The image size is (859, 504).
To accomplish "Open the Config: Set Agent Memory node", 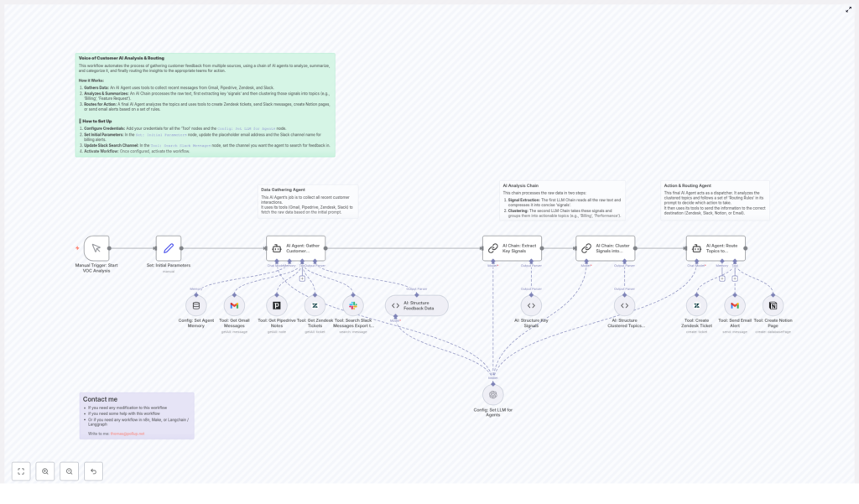I will 195,305.
